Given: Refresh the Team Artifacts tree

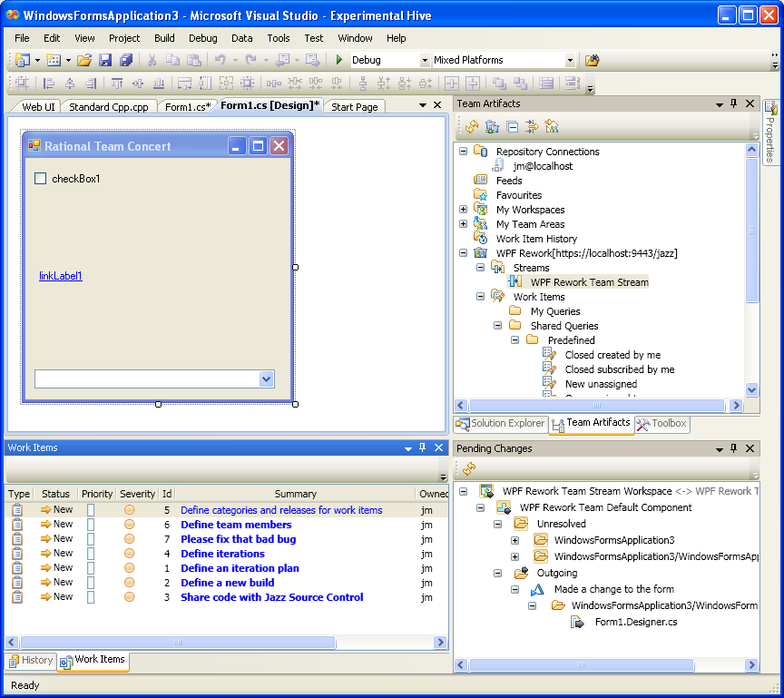Looking at the screenshot, I should [x=472, y=127].
